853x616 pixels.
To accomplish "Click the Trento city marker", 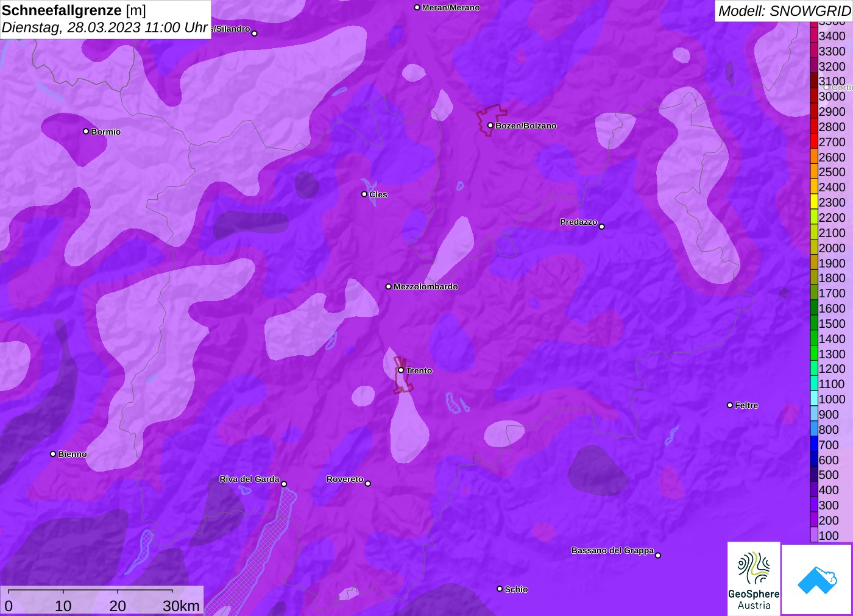I will (x=401, y=370).
